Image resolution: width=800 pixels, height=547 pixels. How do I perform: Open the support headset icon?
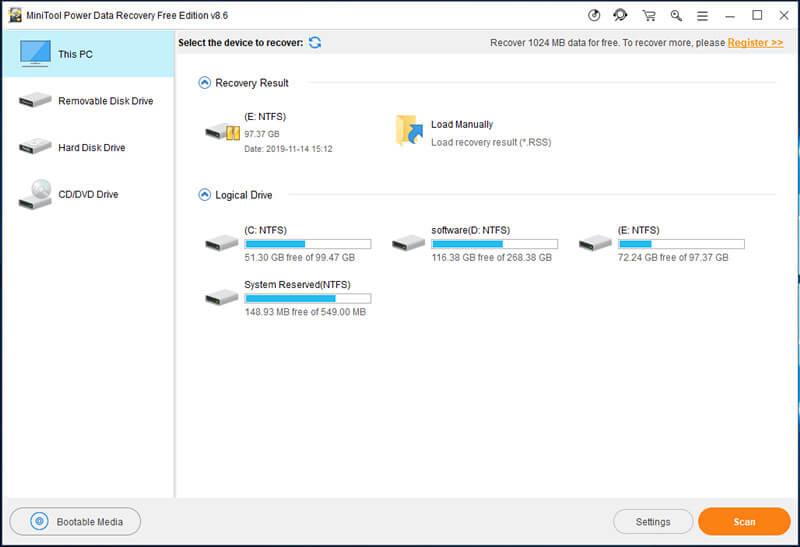(620, 15)
